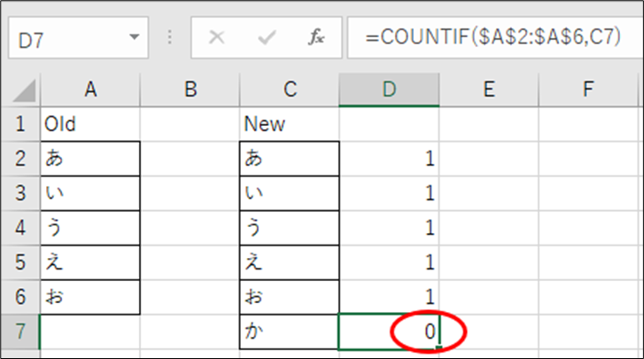This screenshot has height=359, width=644.
Task: Click cell C1 containing New
Action: (290, 124)
